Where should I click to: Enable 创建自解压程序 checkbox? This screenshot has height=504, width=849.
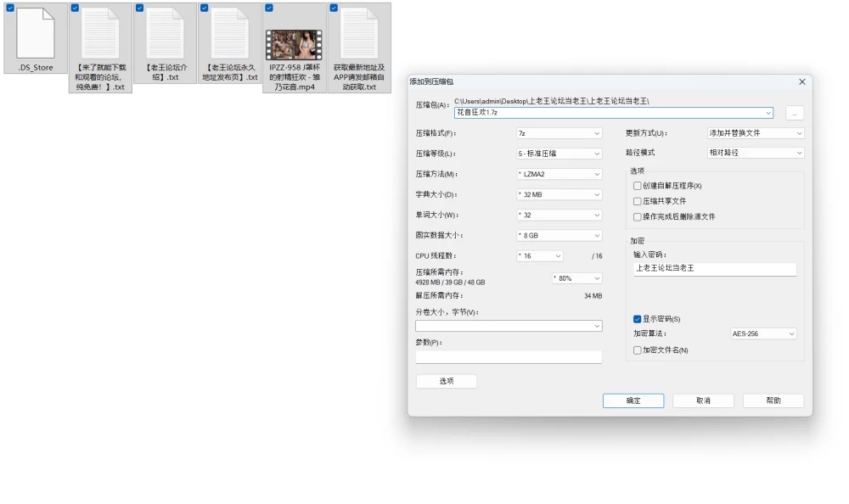638,186
